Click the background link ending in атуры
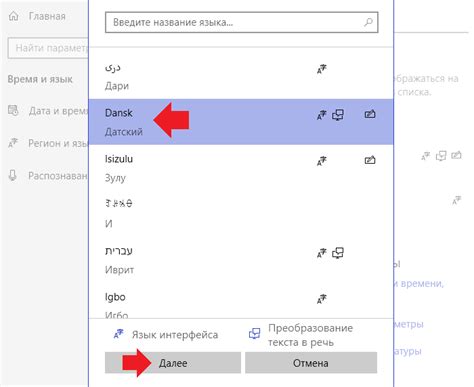 (x=408, y=351)
